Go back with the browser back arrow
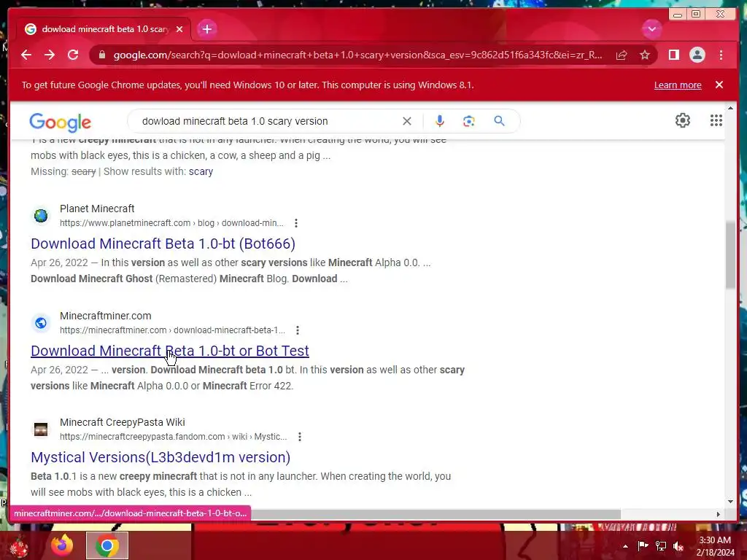 tap(26, 55)
